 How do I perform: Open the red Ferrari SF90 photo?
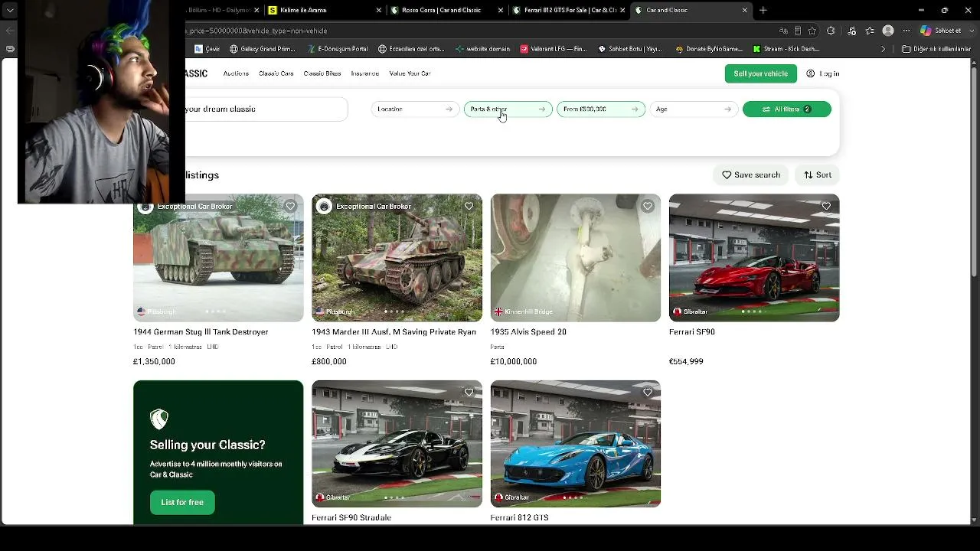tap(754, 258)
